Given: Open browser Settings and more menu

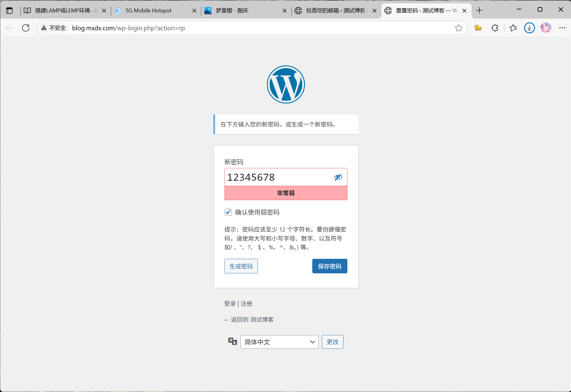Looking at the screenshot, I should click(x=562, y=28).
